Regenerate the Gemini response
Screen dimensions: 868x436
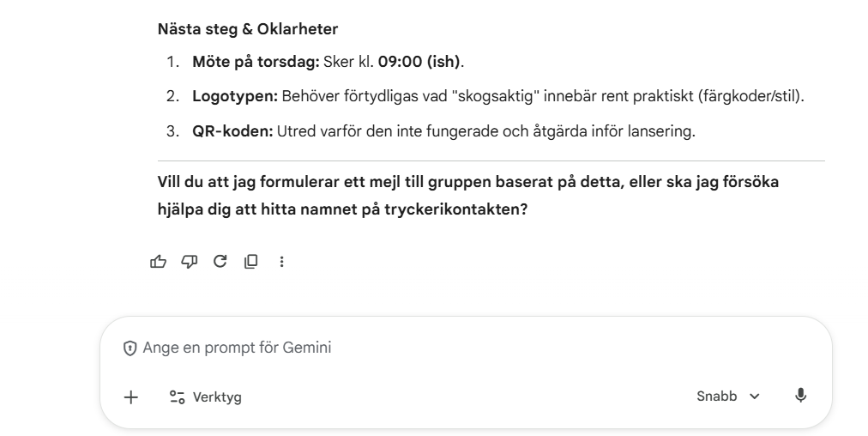coord(220,261)
